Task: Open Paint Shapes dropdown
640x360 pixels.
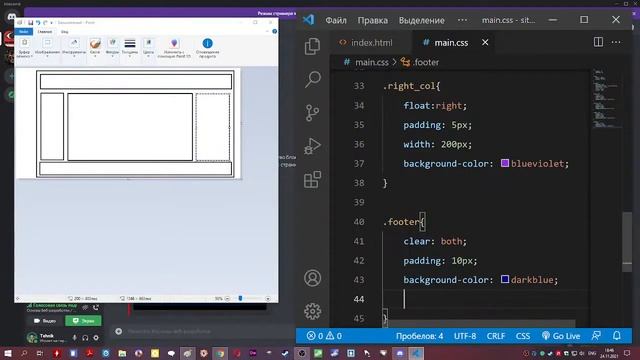Action: [x=112, y=48]
